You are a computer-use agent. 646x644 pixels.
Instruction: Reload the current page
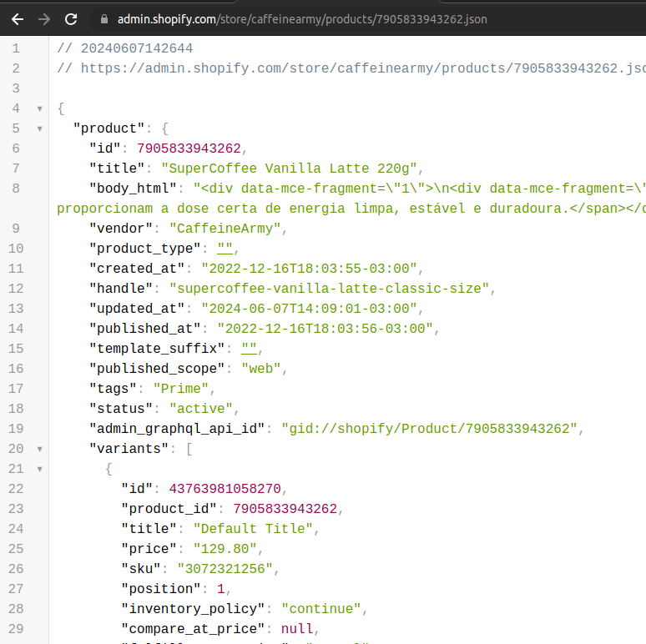71,19
